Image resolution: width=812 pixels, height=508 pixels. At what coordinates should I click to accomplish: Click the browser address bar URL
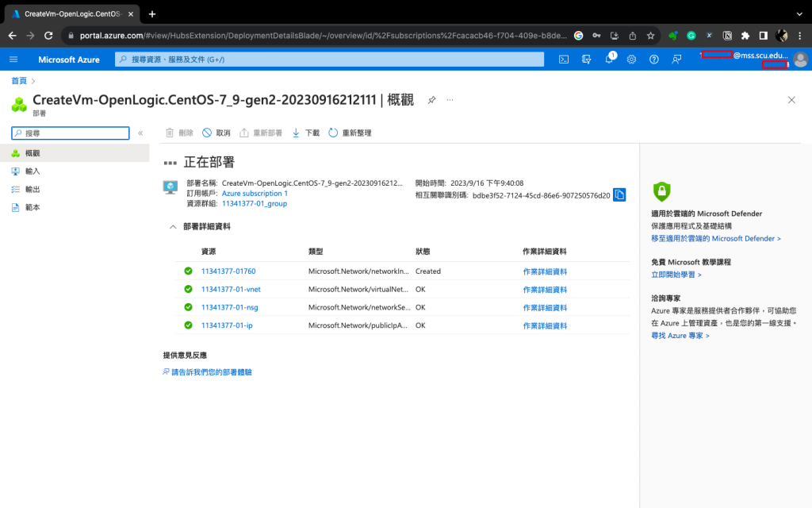[x=324, y=36]
